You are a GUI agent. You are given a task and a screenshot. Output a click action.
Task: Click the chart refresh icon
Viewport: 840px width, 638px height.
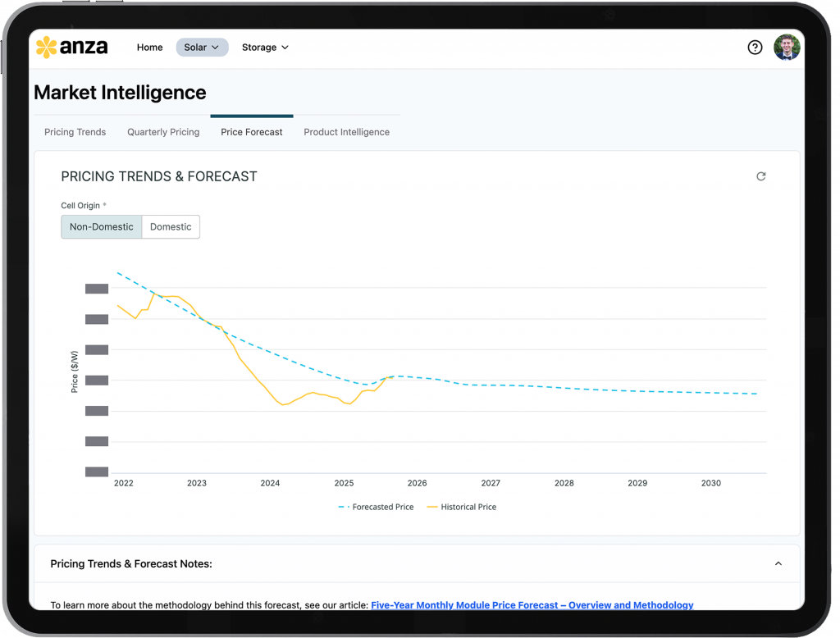click(x=760, y=176)
